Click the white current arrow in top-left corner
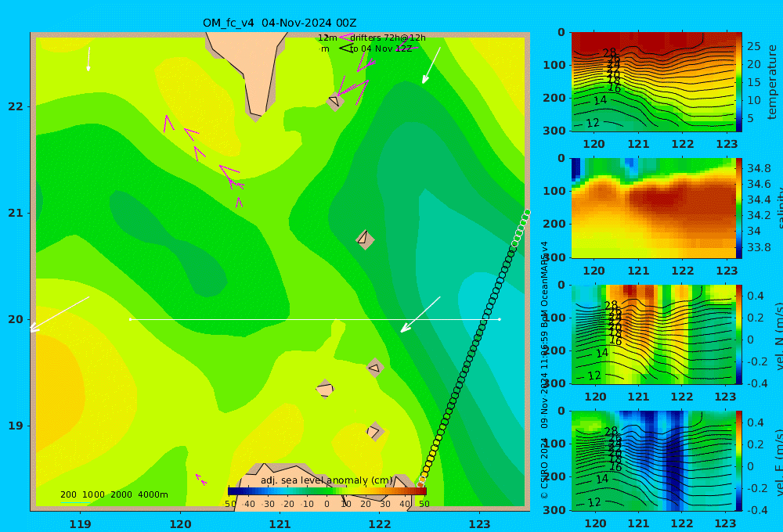783x532 pixels. coord(89,59)
